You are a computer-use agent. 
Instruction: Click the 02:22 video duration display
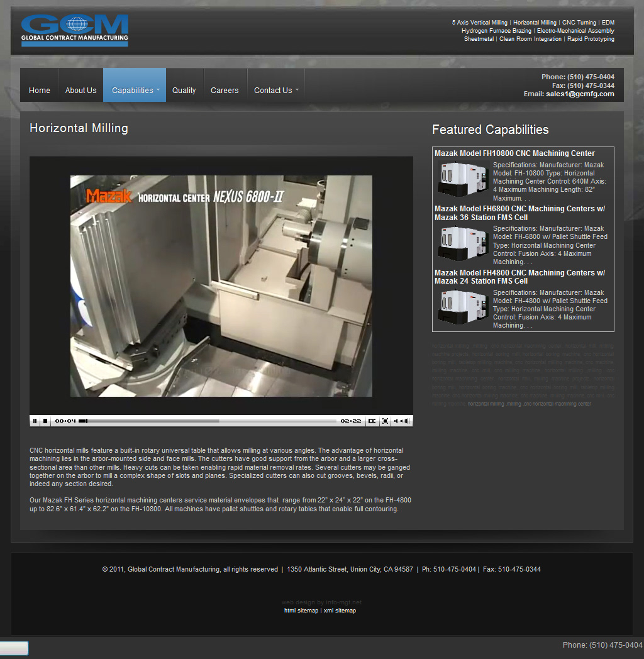point(351,421)
